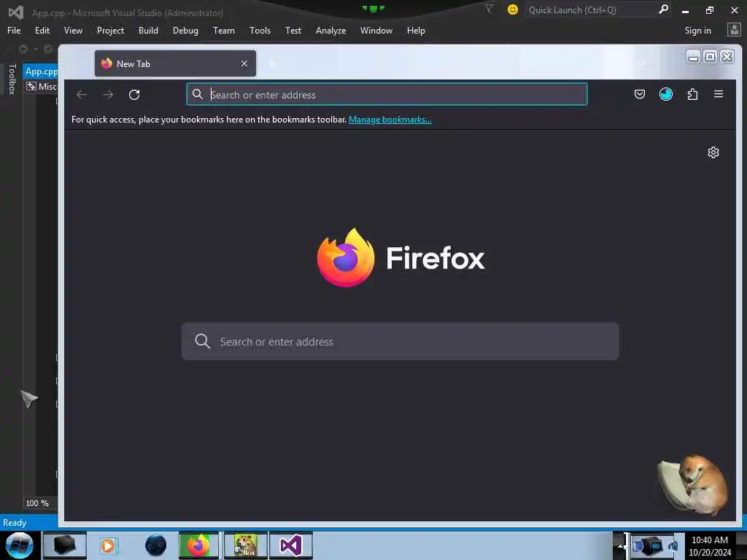Open Visual Studio Project menu
747x560 pixels.
coord(110,31)
